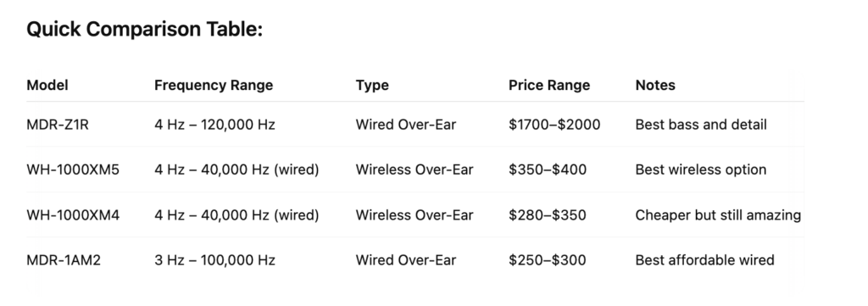Click the $350–$400 price cell
This screenshot has height=306, width=868.
pyautogui.click(x=548, y=170)
